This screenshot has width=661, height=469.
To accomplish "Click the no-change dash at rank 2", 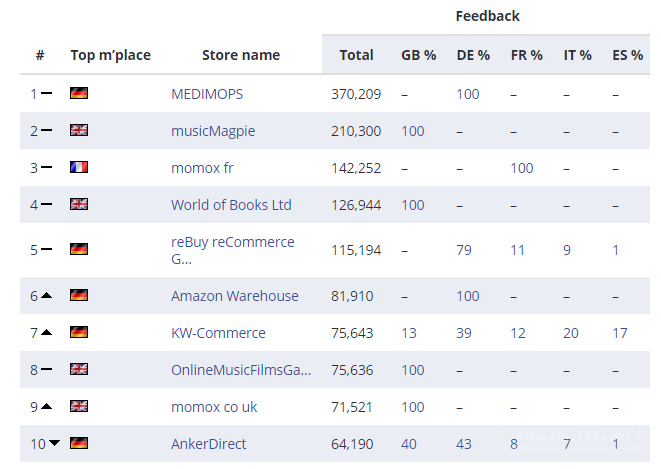I will (x=47, y=130).
